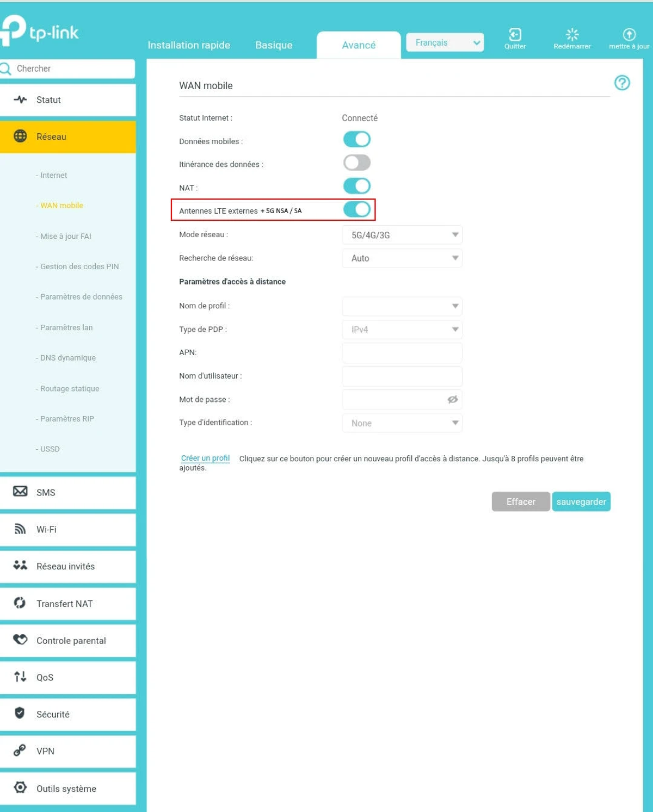Screen dimensions: 653x812
Task: Click the Réseau globe icon
Action: pyautogui.click(x=20, y=136)
